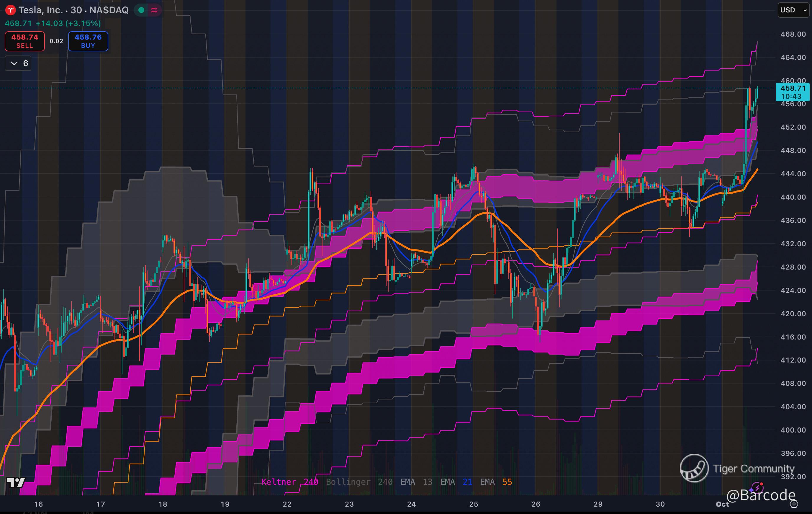
Task: Click the Tesla, Inc. symbol title
Action: [x=40, y=10]
